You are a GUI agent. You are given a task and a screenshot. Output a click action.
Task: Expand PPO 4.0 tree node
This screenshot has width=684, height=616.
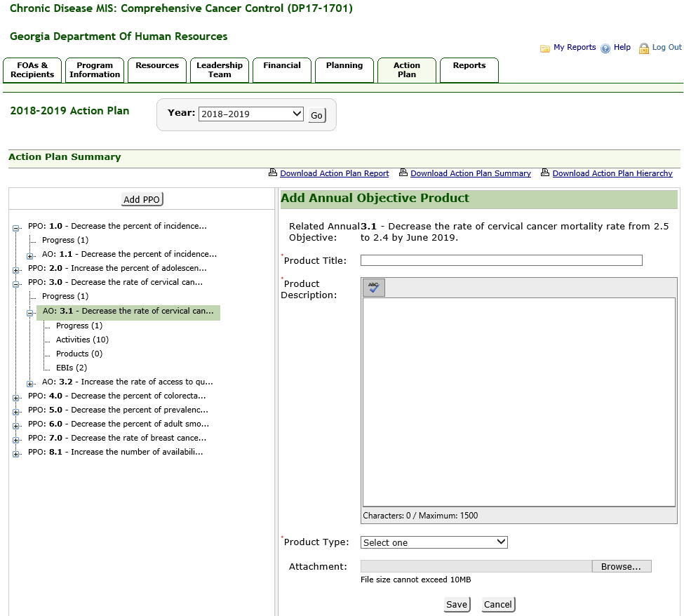pos(16,397)
